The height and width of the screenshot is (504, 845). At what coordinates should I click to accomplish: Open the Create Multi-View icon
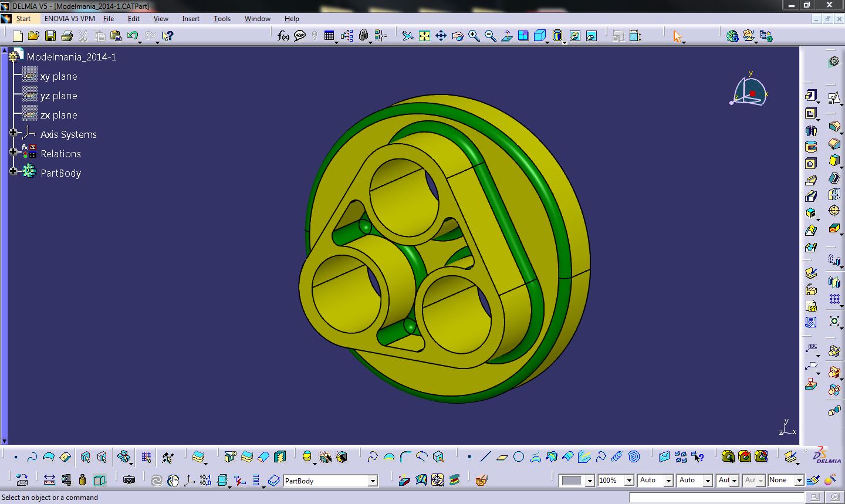click(x=523, y=36)
